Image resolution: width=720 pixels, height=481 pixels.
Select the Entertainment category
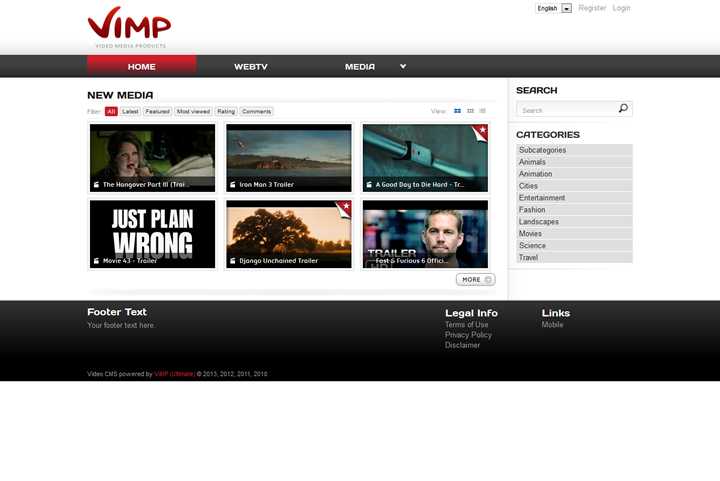(574, 198)
